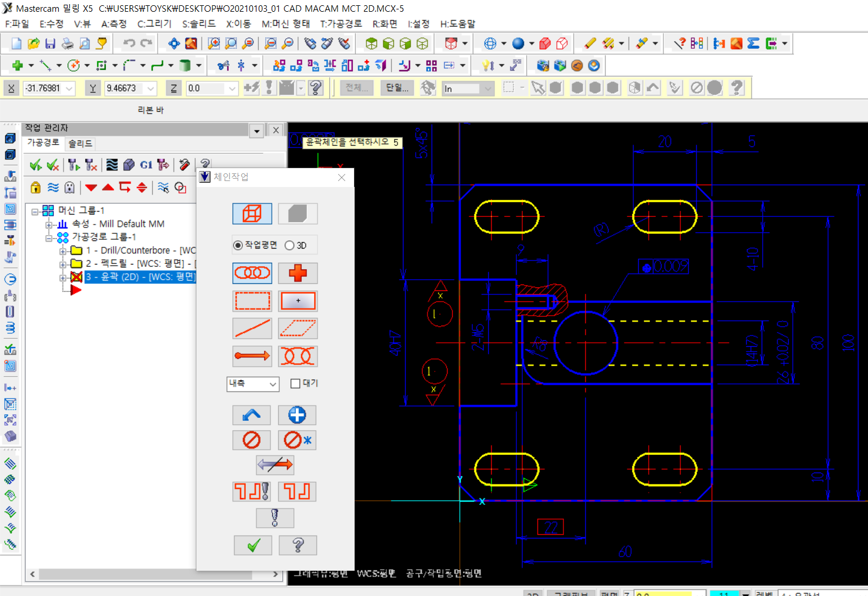This screenshot has width=868, height=596.
Task: Choose the Point selection method (red plus)
Action: (x=298, y=273)
